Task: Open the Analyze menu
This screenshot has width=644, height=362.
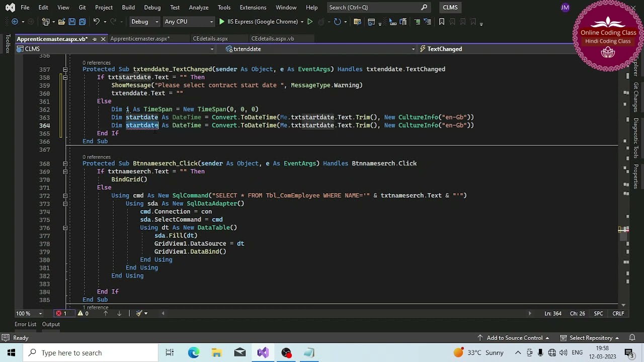Action: point(199,8)
